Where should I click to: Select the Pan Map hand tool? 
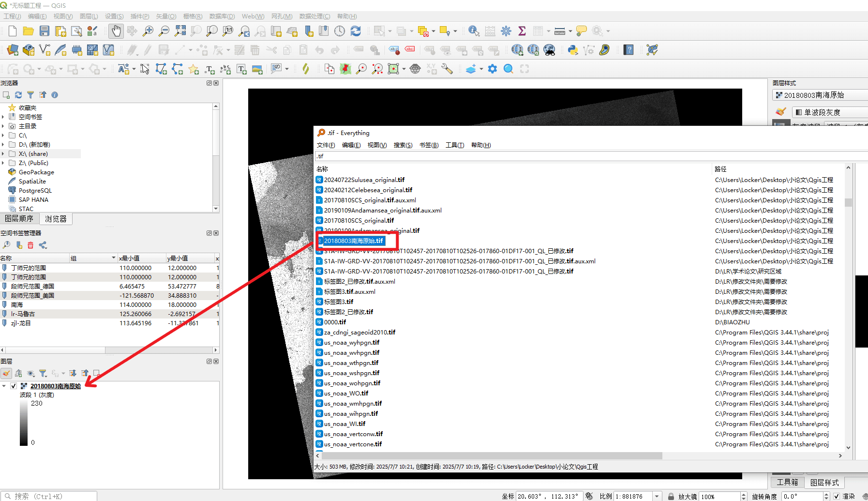(116, 31)
